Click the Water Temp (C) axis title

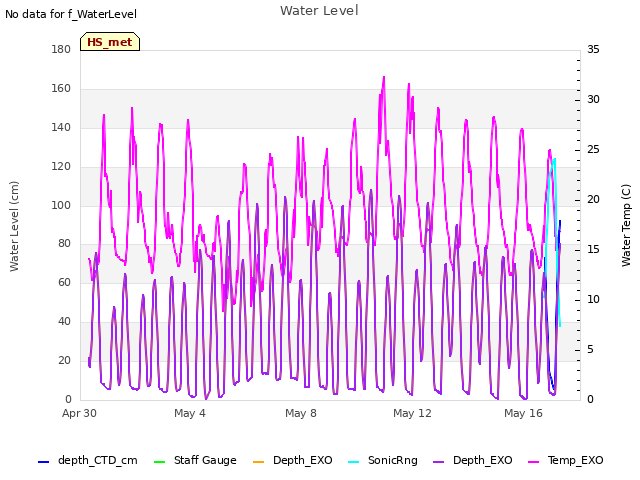click(x=626, y=226)
